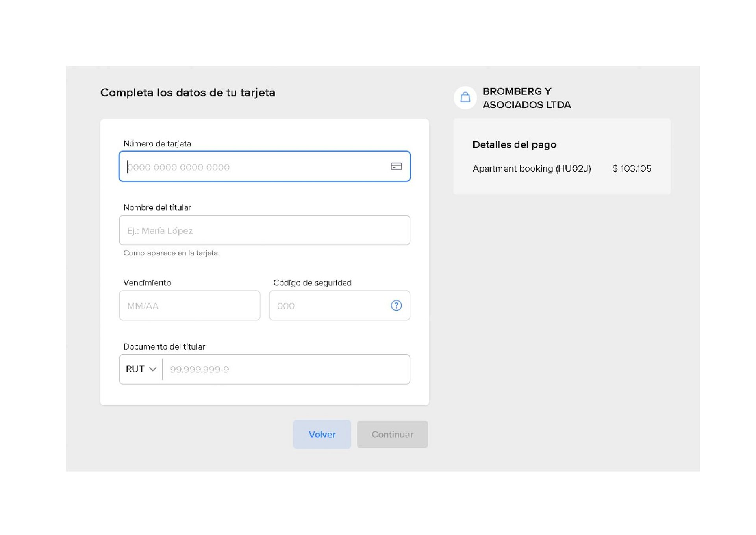Screen dimensions: 756x535
Task: Click the BROMBERG Y ASOCIADOS LTDA merchant name
Action: 526,98
